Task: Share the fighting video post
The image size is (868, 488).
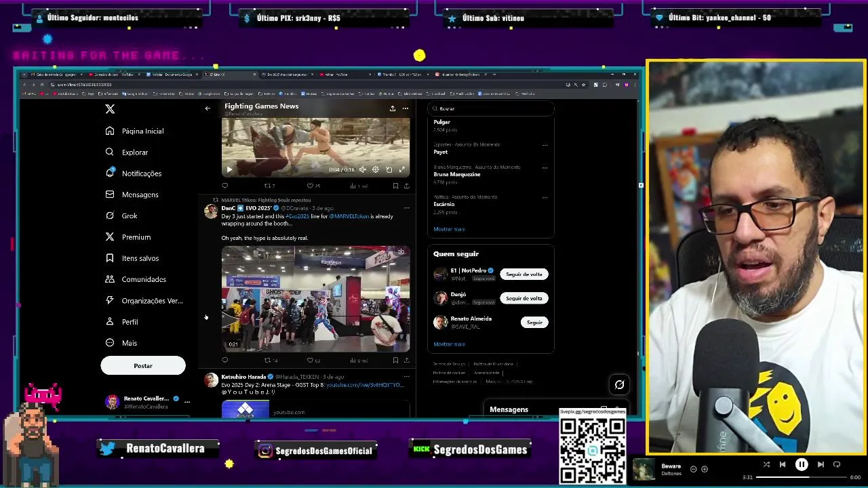Action: (406, 186)
